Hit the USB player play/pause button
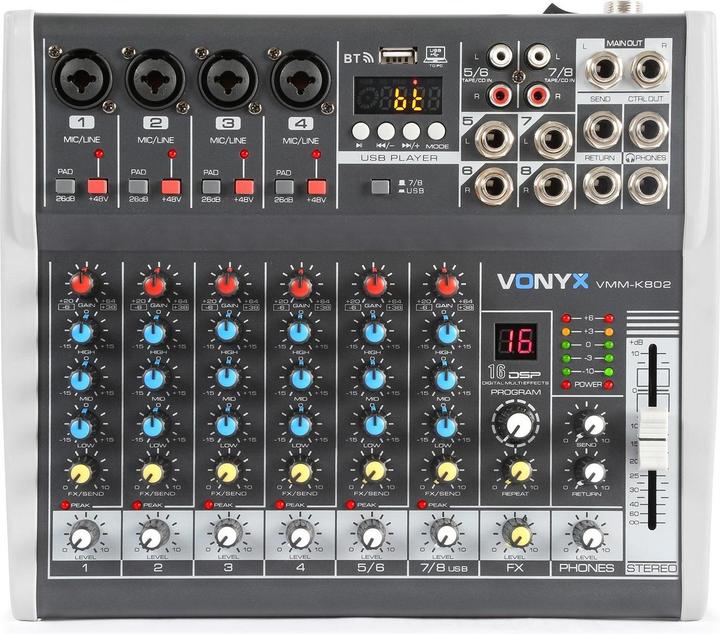 click(x=360, y=131)
